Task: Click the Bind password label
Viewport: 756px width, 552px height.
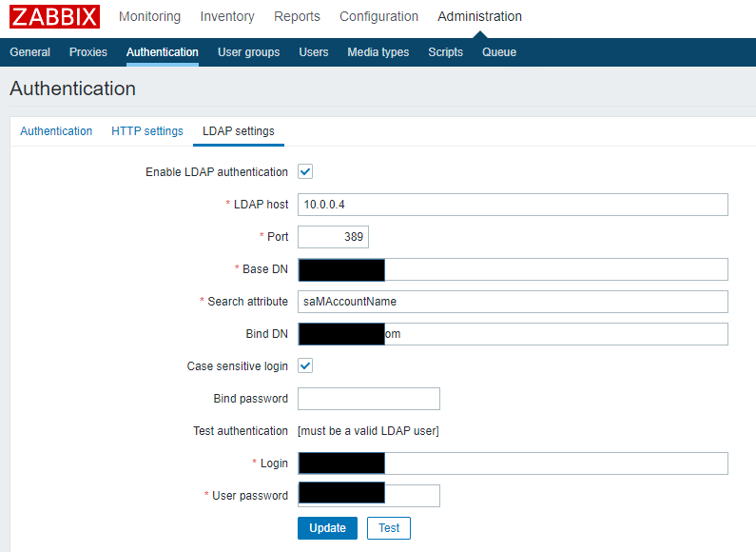Action: pyautogui.click(x=251, y=399)
